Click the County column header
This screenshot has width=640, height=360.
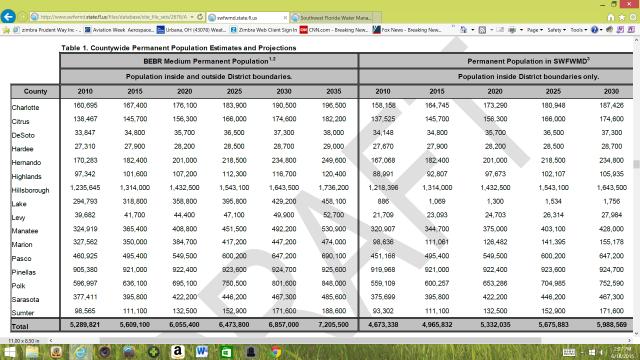(36, 91)
